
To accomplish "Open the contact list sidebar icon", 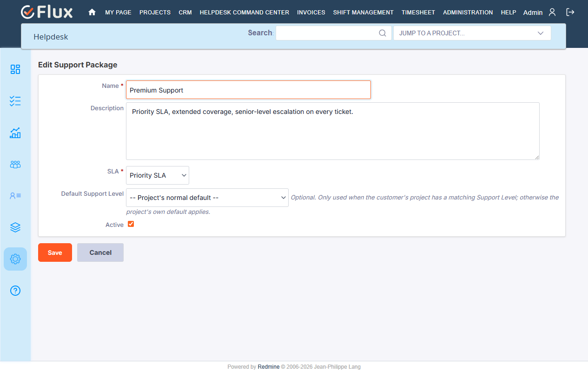I will coord(15,196).
